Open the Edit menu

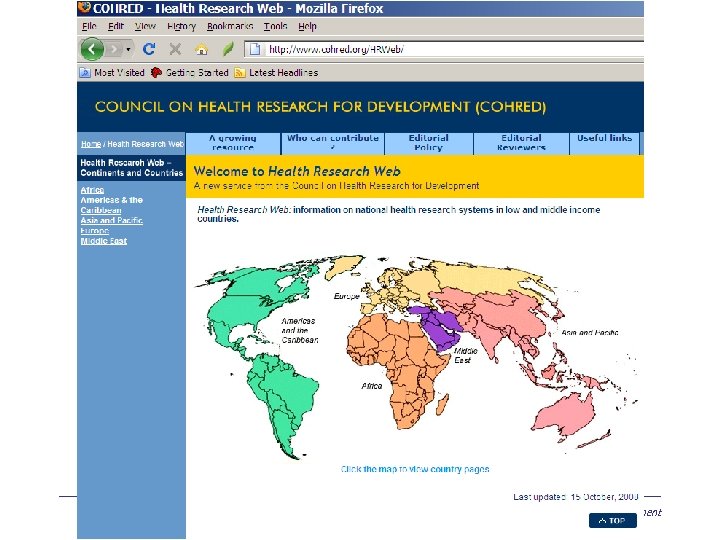[x=116, y=26]
